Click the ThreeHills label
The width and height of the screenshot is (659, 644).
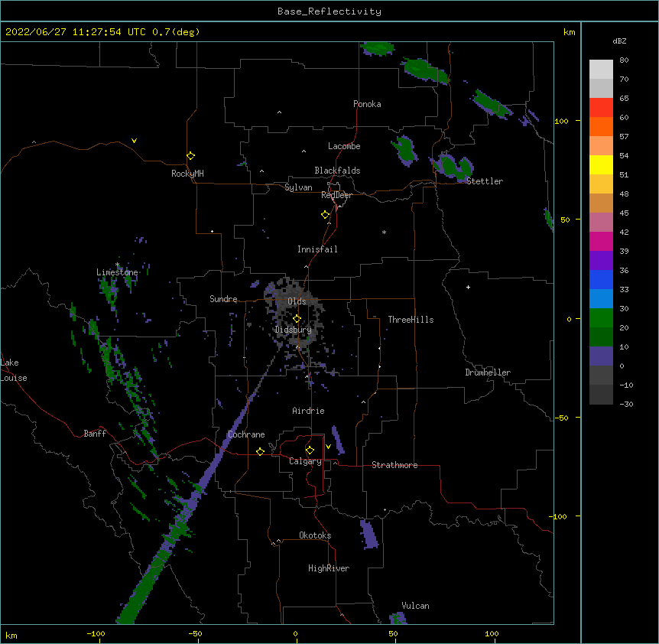click(411, 320)
